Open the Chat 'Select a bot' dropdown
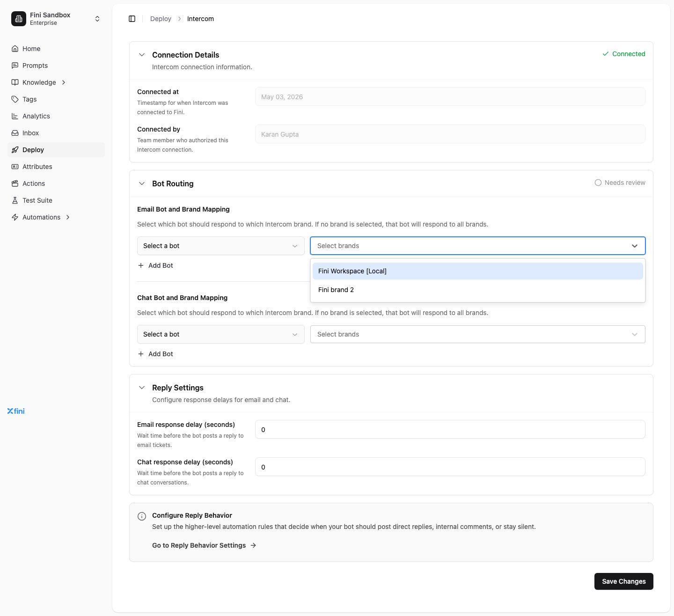Image resolution: width=674 pixels, height=616 pixels. click(x=221, y=334)
